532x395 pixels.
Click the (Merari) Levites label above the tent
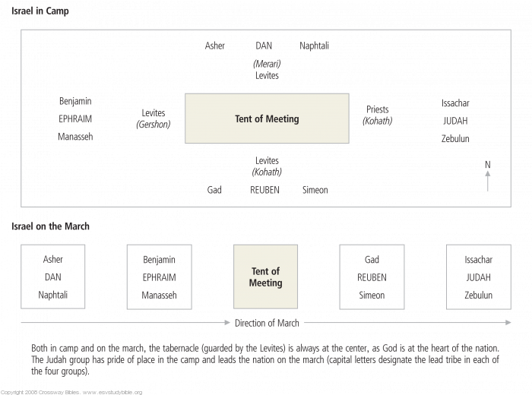[267, 70]
